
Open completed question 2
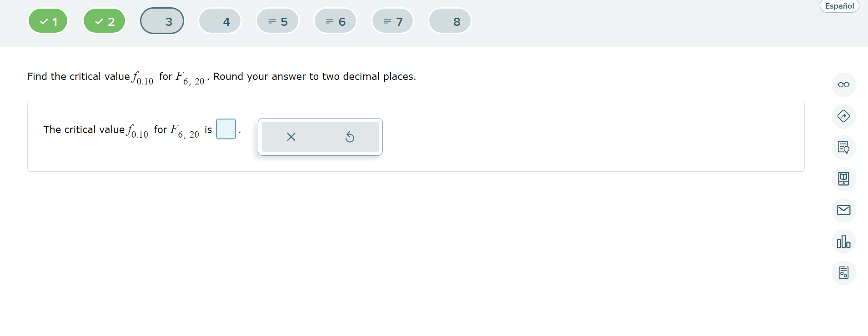point(104,20)
